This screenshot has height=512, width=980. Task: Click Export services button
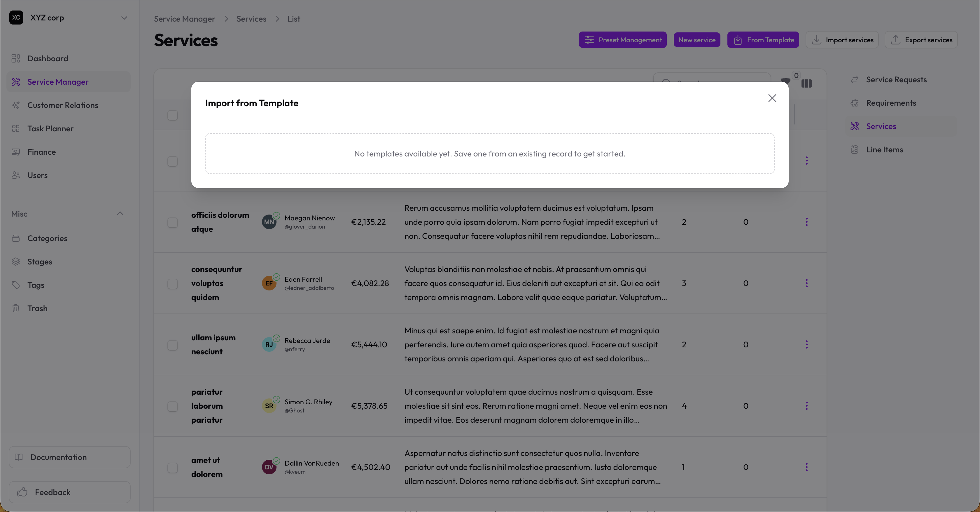click(921, 40)
